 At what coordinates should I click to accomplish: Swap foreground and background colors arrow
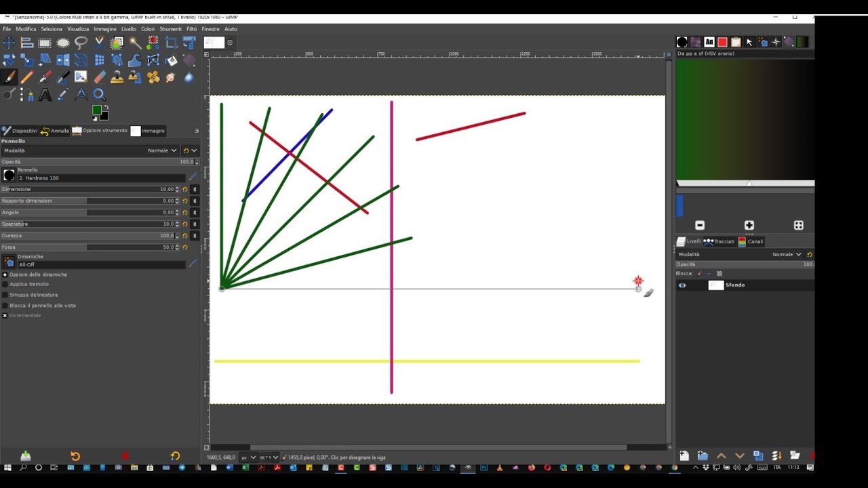pyautogui.click(x=106, y=107)
